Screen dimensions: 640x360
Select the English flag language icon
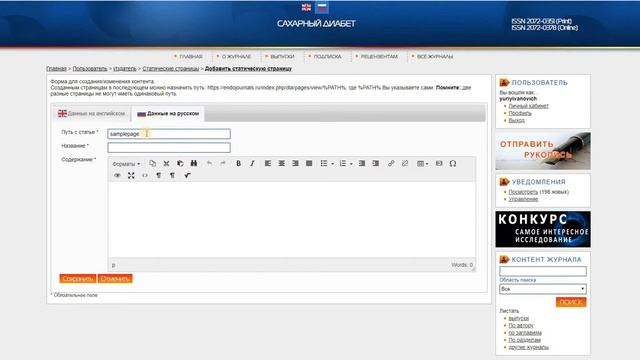[x=306, y=7]
